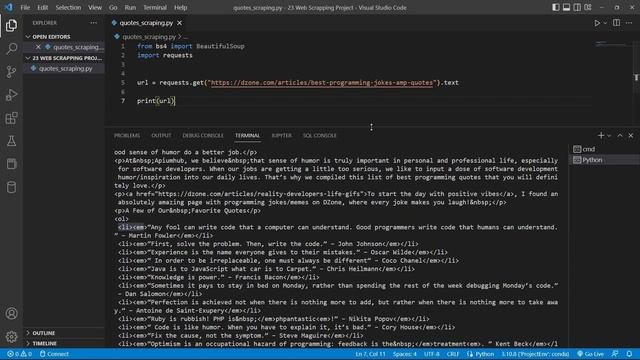This screenshot has width=640, height=360.
Task: Change line ending via CRLF status item
Action: point(453,354)
